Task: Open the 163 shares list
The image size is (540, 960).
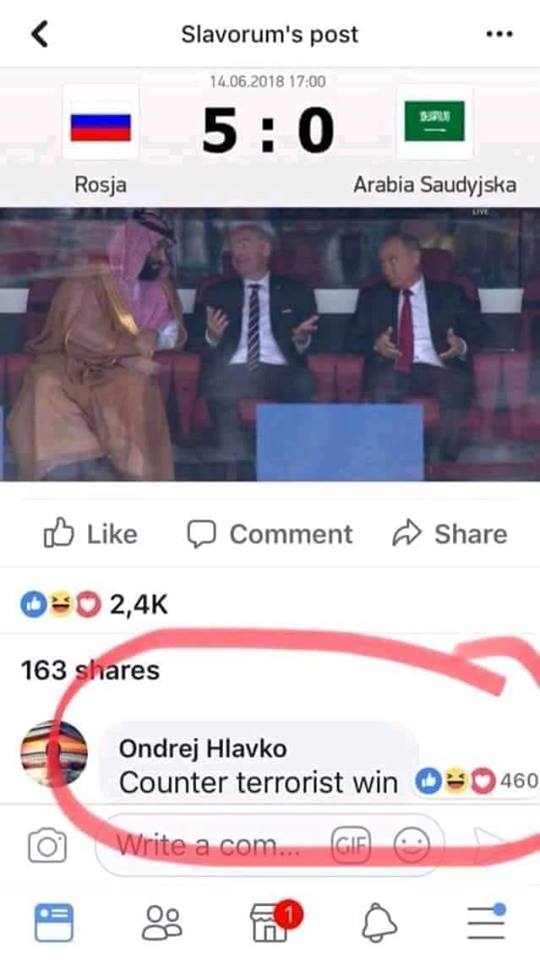Action: point(90,670)
